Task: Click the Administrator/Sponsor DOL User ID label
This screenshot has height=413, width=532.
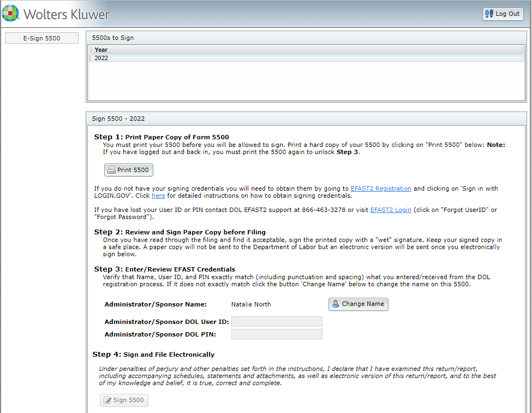Action: pos(166,322)
